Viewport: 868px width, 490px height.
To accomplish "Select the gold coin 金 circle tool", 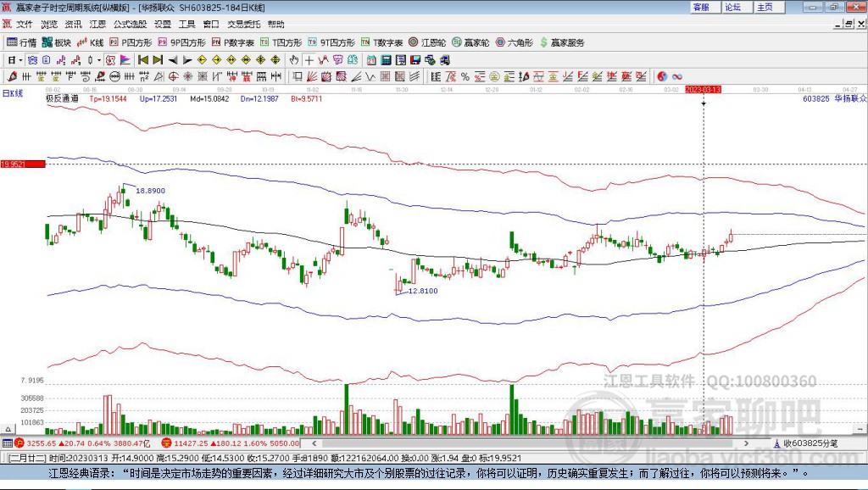I will tap(494, 76).
